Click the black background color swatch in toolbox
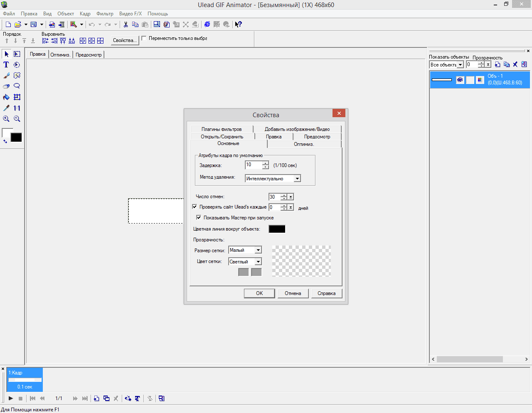Image resolution: width=532 pixels, height=413 pixels. [x=16, y=138]
